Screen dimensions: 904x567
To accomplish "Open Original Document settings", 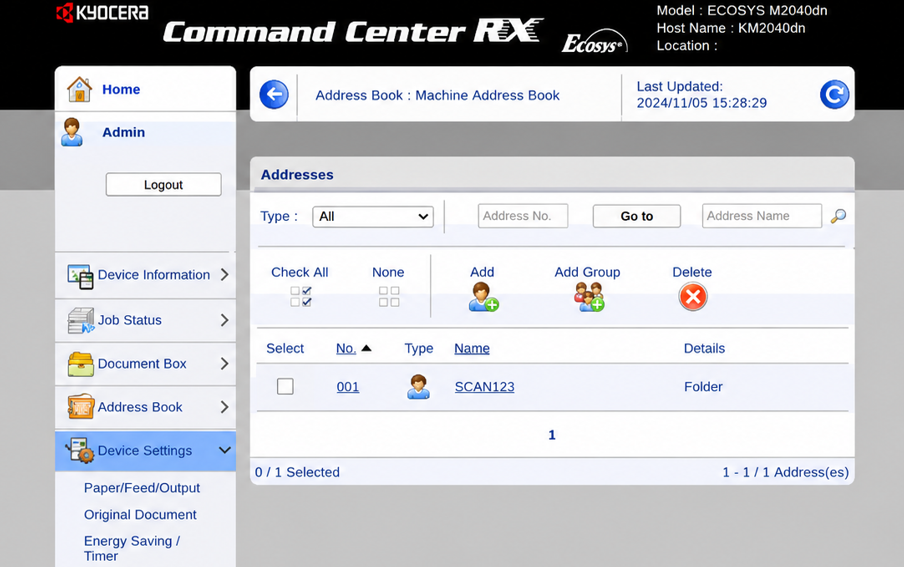I will click(x=140, y=515).
